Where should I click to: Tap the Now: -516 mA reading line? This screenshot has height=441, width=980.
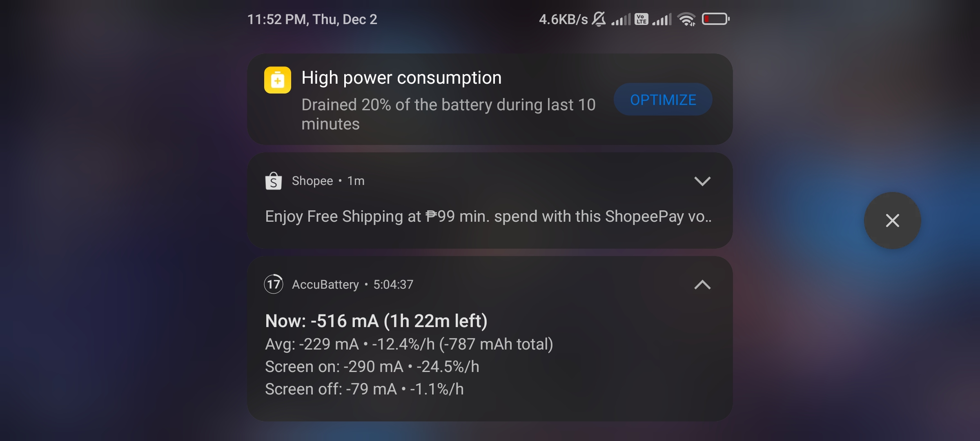click(x=376, y=321)
